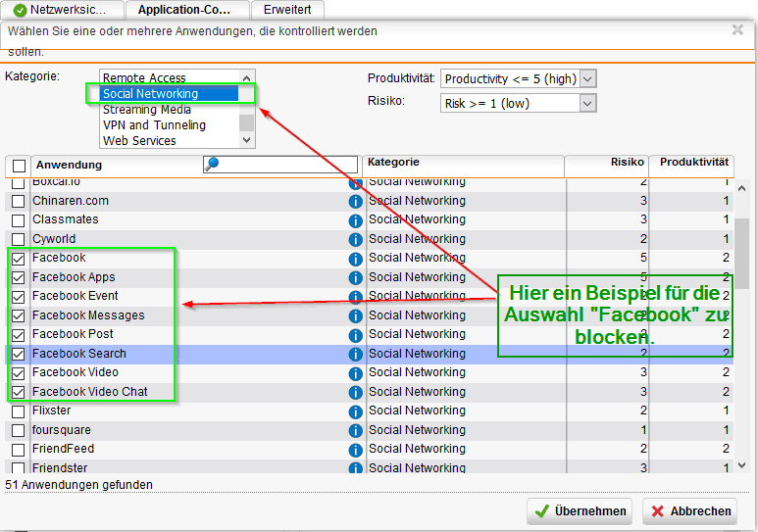This screenshot has height=532, width=758.
Task: Select Web Services category
Action: 139,141
